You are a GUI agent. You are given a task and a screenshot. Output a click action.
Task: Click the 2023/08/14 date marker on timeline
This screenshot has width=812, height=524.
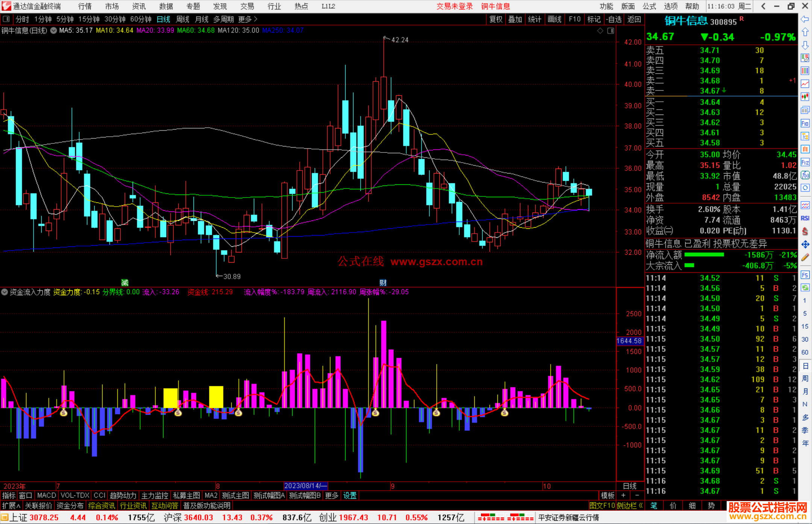[305, 486]
